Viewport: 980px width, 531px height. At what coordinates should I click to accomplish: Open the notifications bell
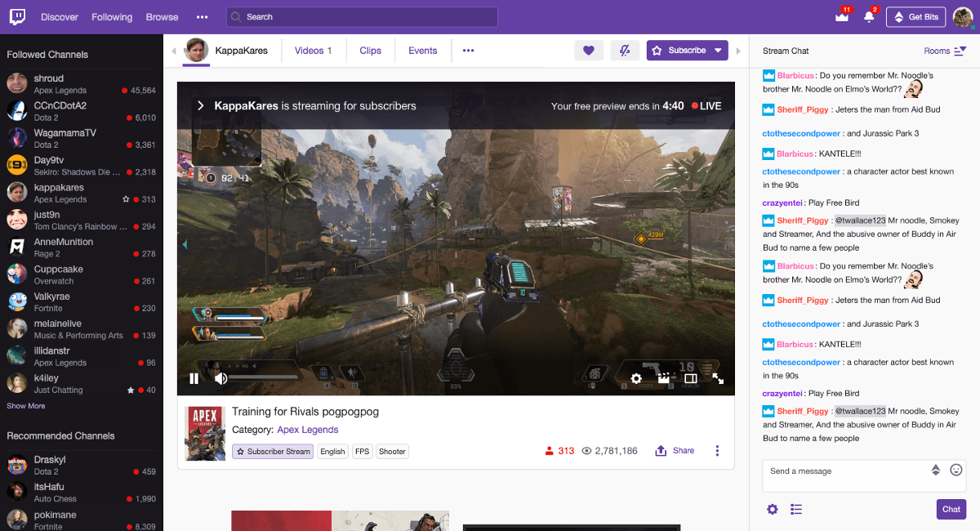[x=869, y=17]
